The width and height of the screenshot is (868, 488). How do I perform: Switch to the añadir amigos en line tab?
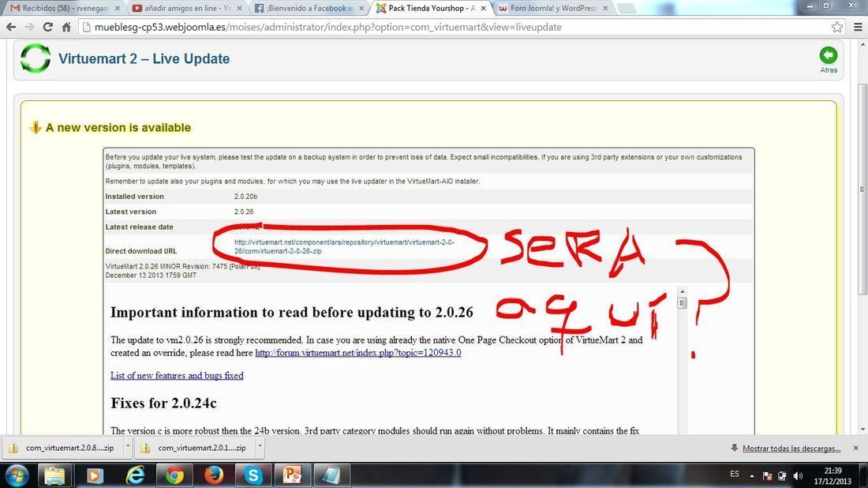(x=187, y=9)
